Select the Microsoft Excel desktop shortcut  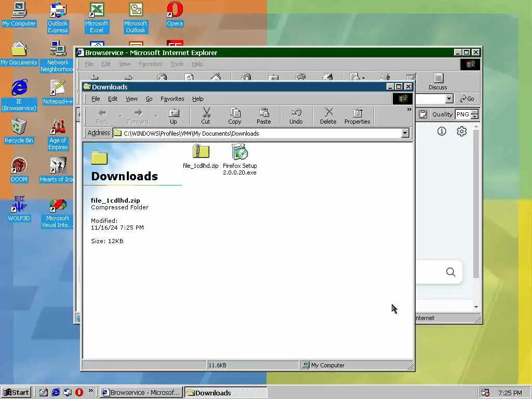tap(97, 18)
